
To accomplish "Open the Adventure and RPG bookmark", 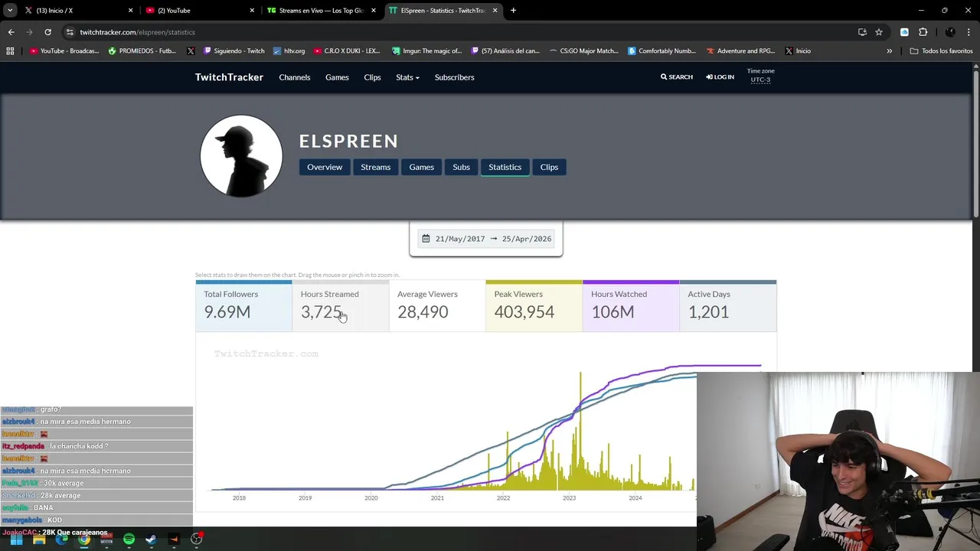I will tap(741, 51).
